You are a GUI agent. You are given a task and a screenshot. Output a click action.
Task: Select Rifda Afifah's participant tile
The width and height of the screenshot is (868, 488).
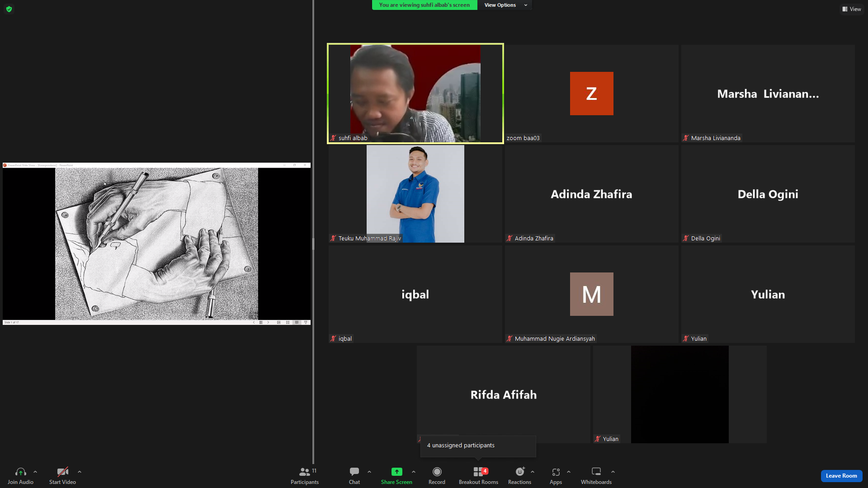pos(504,394)
